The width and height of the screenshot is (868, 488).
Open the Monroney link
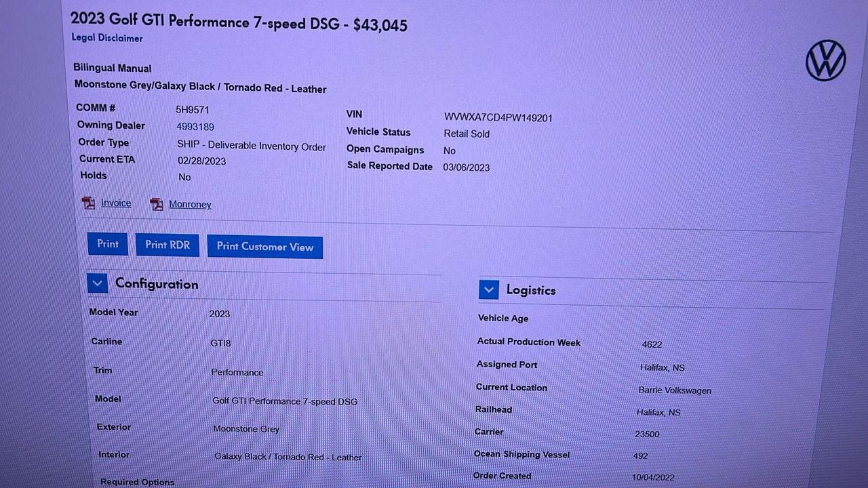[190, 204]
